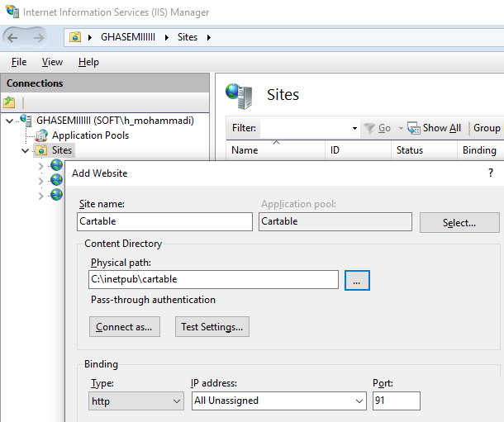Expand the third site under Sites

40,196
